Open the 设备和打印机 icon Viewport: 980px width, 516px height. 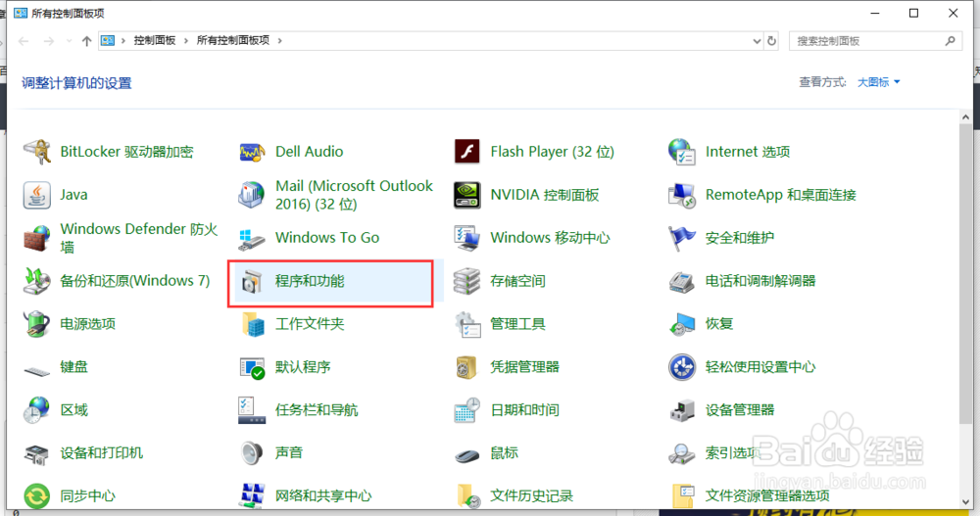pos(37,453)
